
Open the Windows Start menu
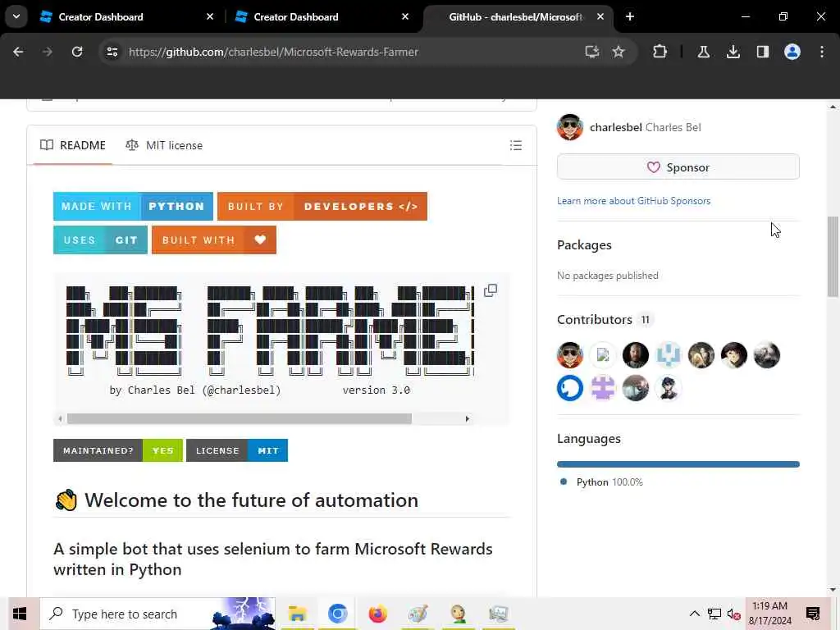click(x=20, y=614)
